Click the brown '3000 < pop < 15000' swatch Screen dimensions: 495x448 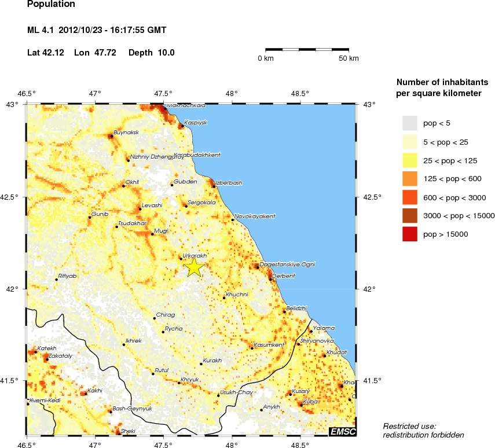410,216
